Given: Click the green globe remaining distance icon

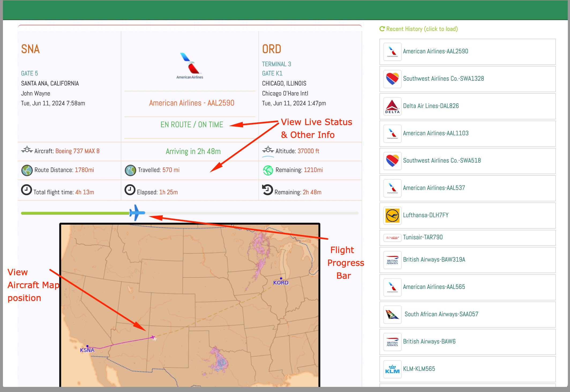Looking at the screenshot, I should pyautogui.click(x=268, y=170).
